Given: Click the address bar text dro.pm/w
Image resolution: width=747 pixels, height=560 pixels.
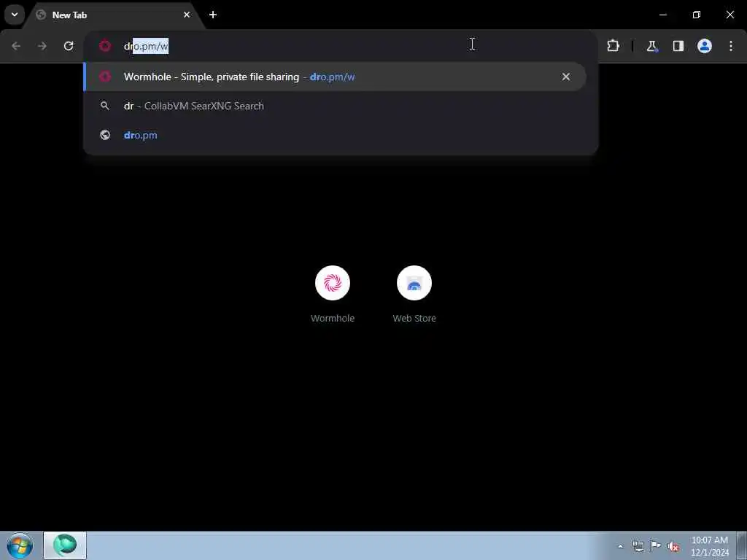Looking at the screenshot, I should coord(146,46).
